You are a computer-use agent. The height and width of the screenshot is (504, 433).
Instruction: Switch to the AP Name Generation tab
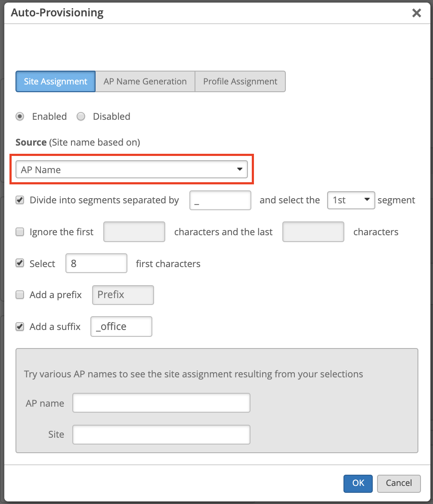point(145,81)
